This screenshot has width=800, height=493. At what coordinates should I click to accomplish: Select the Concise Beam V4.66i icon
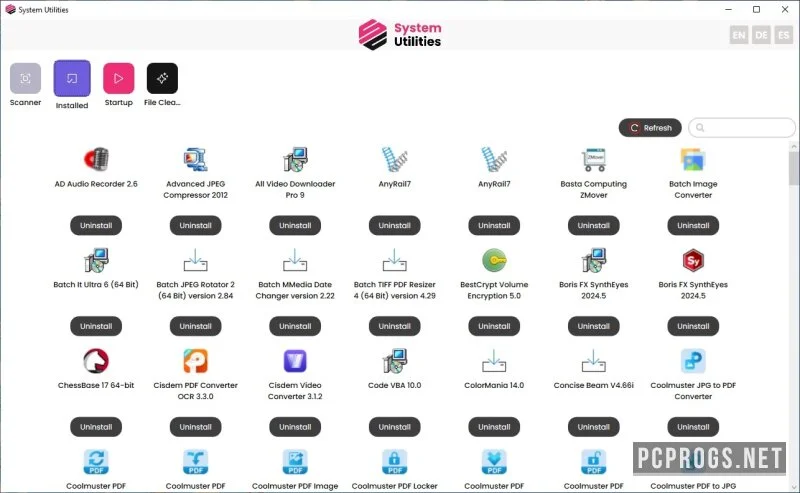(593, 361)
